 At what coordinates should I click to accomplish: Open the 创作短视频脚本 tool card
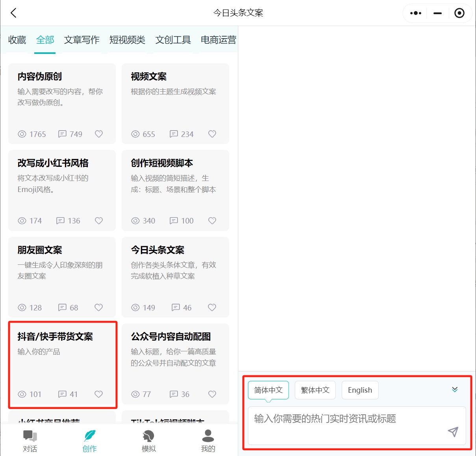click(175, 190)
